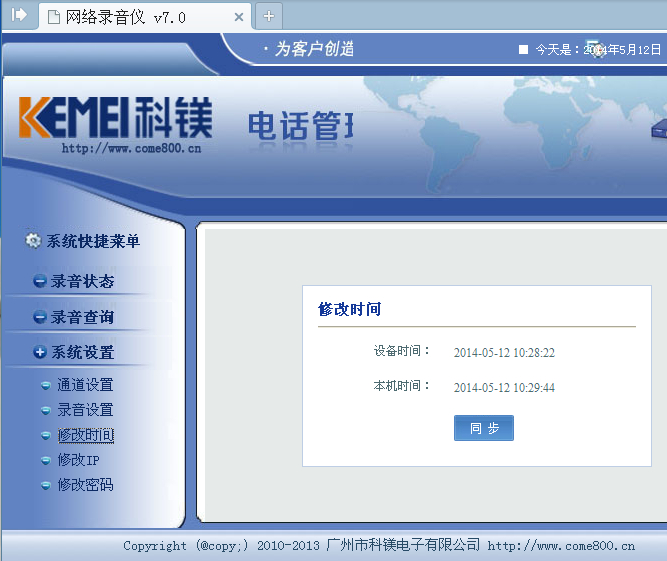Open a new tab with the plus button

tap(268, 16)
